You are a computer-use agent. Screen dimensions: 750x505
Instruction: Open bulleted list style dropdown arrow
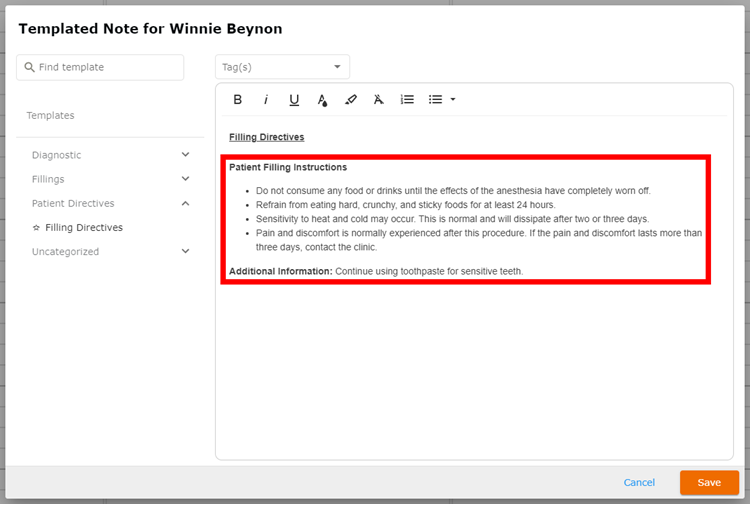[x=452, y=99]
